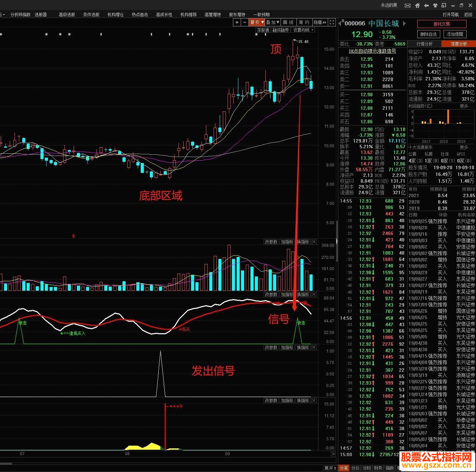Click 改参数 in KDJ signal panel
The width and height of the screenshot is (476, 472).
click(271, 294)
